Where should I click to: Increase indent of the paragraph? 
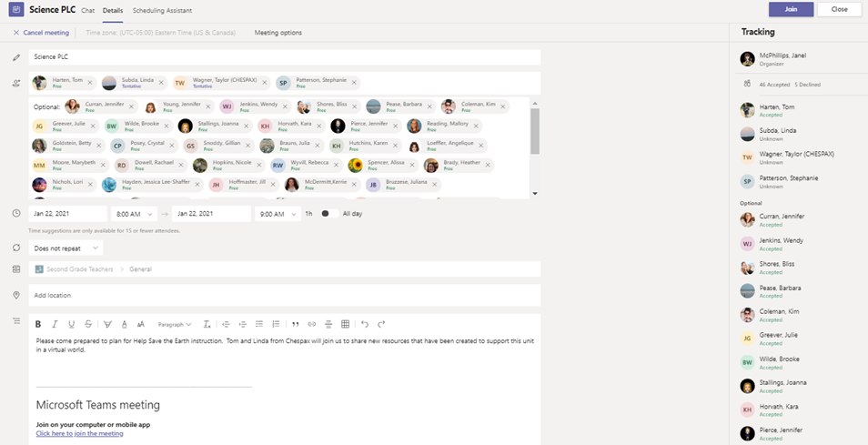tap(242, 324)
